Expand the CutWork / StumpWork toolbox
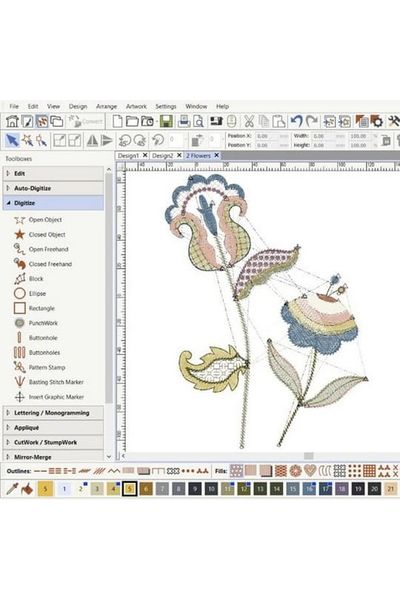The height and width of the screenshot is (600, 400). [53, 442]
